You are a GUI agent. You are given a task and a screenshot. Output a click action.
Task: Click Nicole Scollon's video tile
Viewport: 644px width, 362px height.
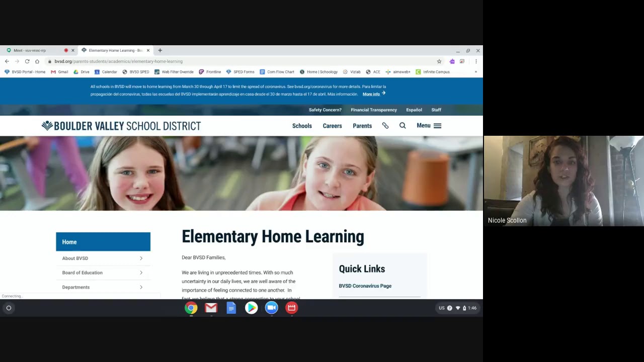tap(563, 181)
